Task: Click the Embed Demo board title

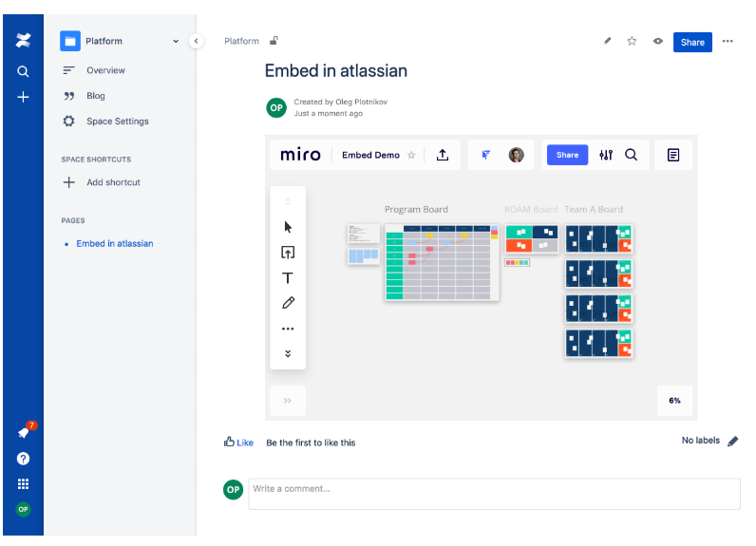Action: [x=370, y=155]
